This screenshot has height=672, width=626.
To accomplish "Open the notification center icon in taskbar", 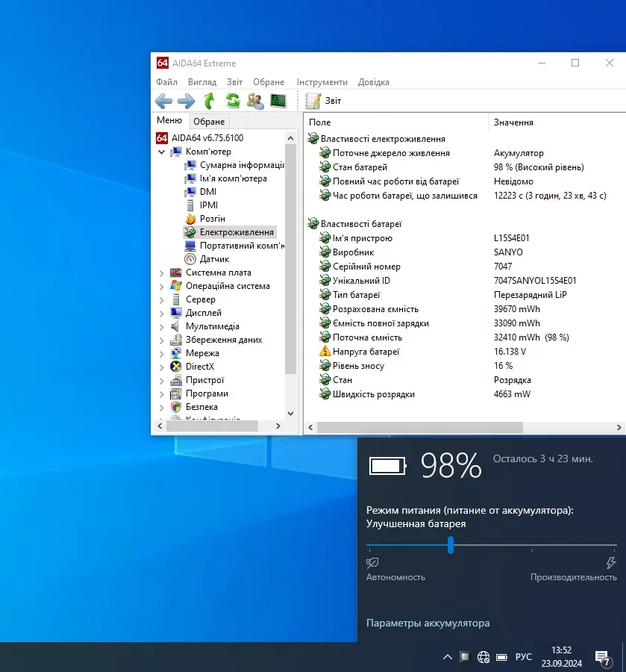I will [x=601, y=657].
